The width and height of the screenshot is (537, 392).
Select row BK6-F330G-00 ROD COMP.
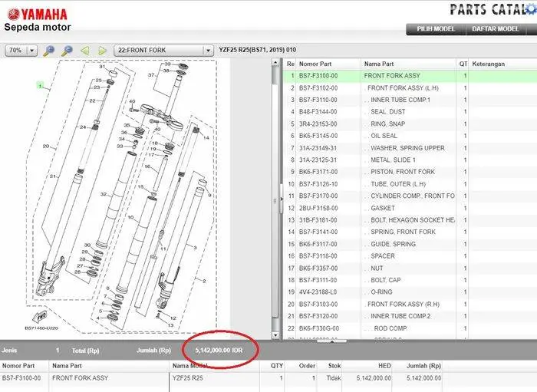coord(410,328)
